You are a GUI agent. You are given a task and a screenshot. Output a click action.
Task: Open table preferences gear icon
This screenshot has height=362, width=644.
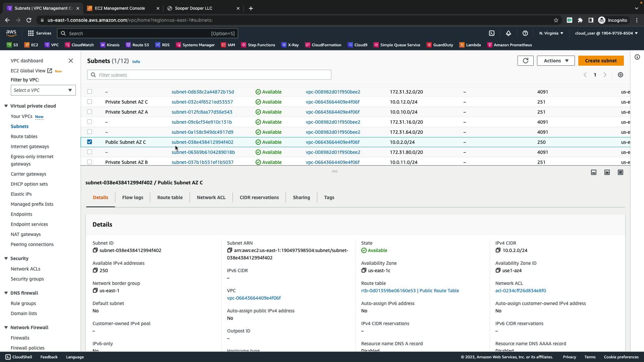(x=620, y=75)
